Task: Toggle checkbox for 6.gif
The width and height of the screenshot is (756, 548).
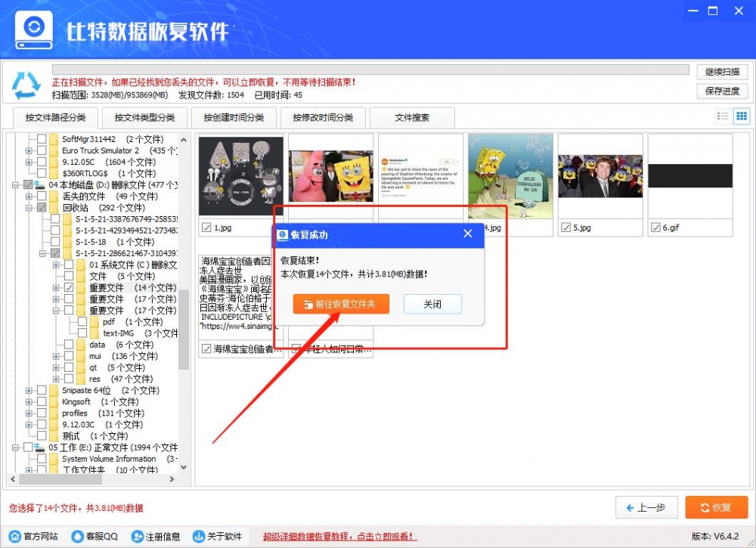Action: 655,228
